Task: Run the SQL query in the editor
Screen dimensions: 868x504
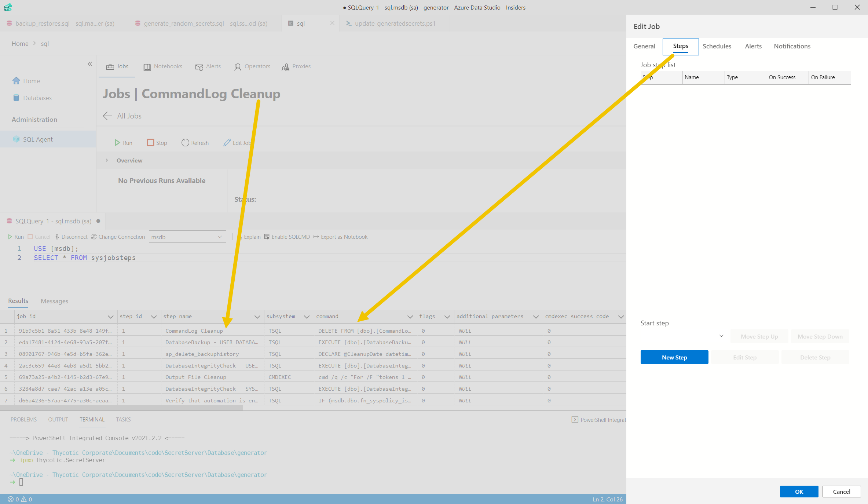Action: (x=15, y=237)
